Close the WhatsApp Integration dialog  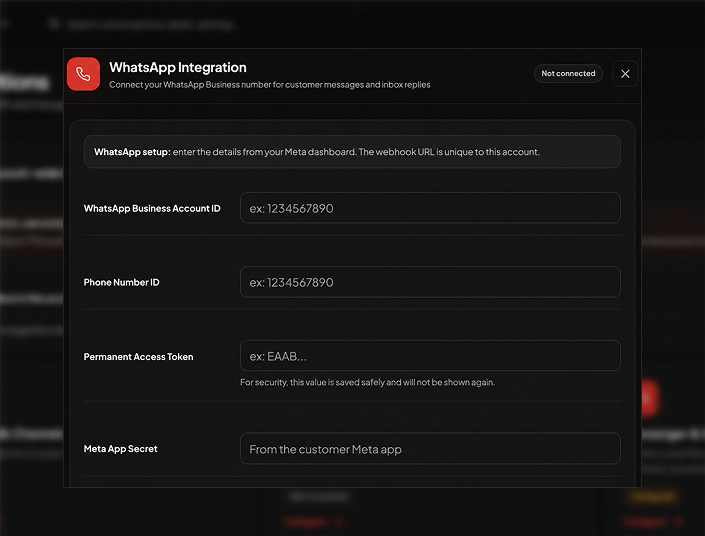[625, 74]
